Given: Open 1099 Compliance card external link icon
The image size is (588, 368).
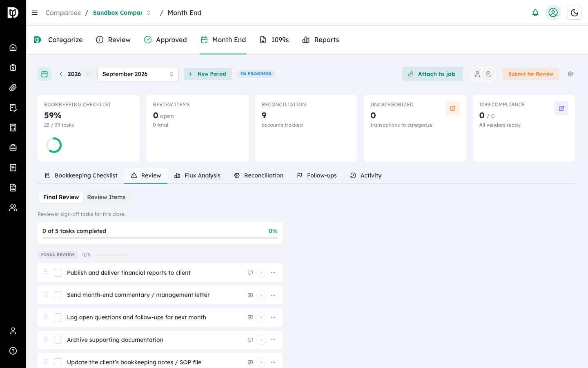Looking at the screenshot, I should (561, 108).
